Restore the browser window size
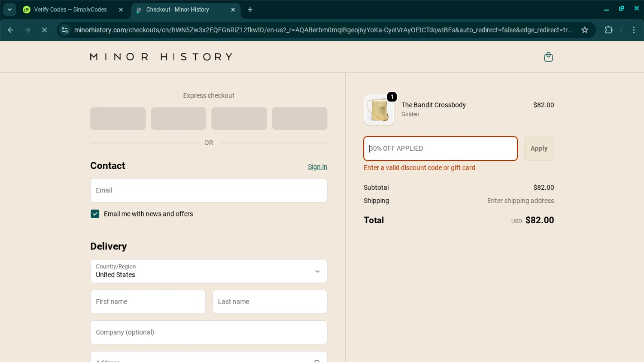644x362 pixels. tap(621, 9)
